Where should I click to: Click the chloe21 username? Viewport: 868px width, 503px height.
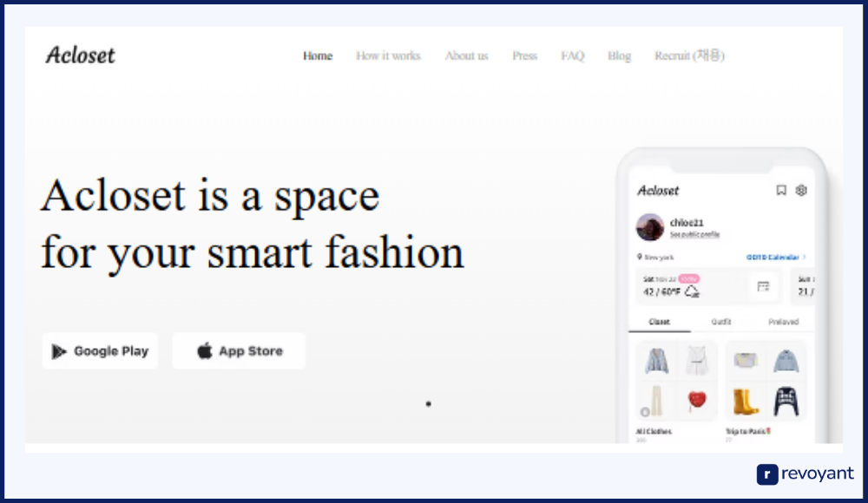point(687,223)
